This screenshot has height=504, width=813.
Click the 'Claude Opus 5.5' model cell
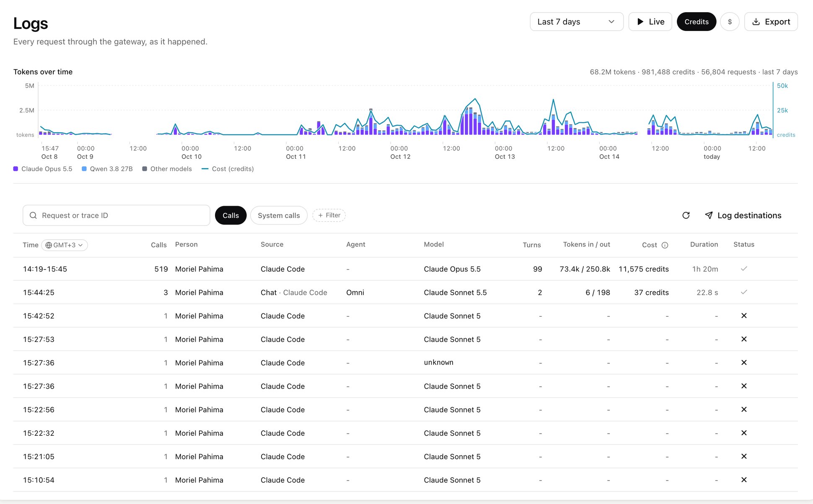coord(452,269)
